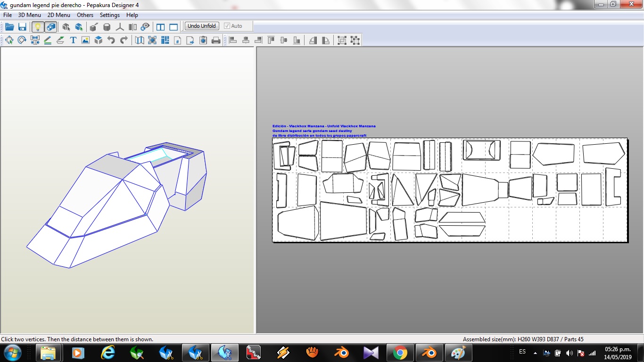
Task: Open Internet Explorer from taskbar
Action: 108,353
